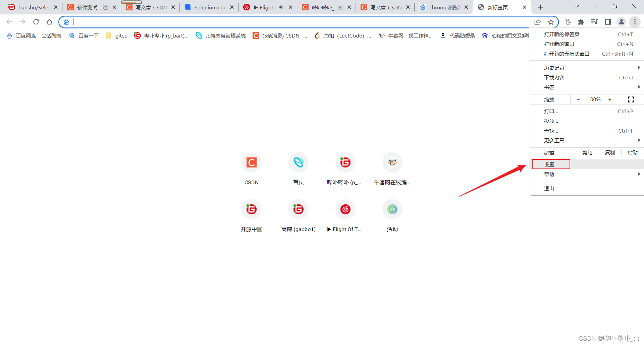
Task: Click the three-dot Chrome menu button
Action: [x=635, y=22]
